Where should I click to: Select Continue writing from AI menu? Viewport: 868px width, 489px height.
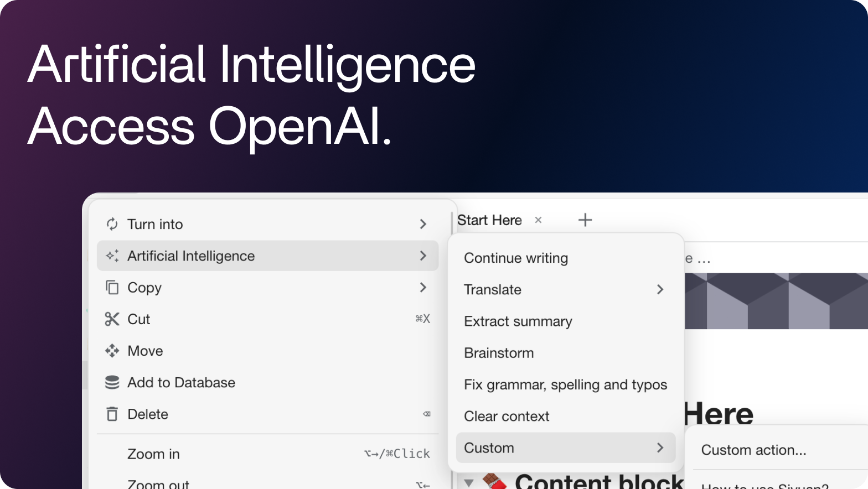coord(516,258)
